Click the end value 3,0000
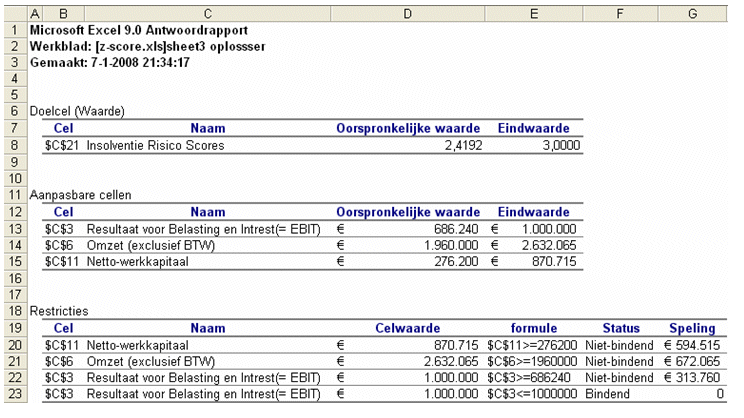This screenshot has width=744, height=418. [561, 146]
